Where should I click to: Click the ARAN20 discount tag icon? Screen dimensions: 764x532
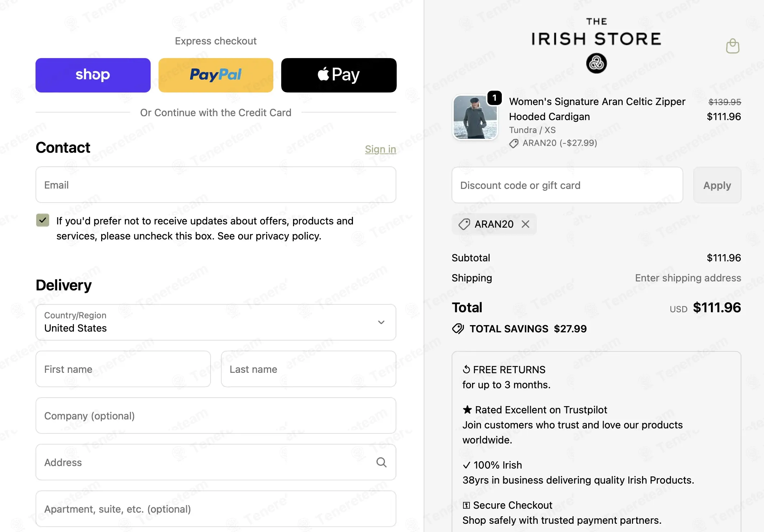[x=464, y=224]
